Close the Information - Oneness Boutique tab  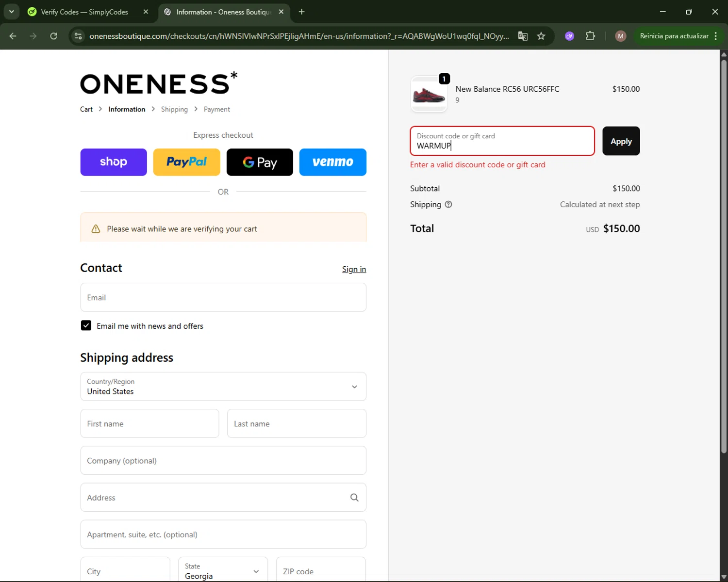[281, 12]
